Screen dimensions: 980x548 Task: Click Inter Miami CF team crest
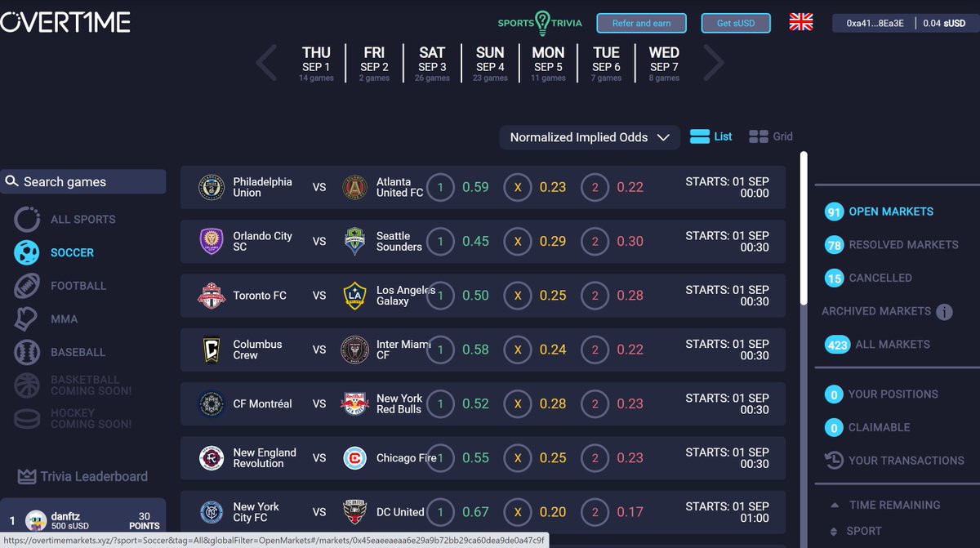pyautogui.click(x=355, y=350)
